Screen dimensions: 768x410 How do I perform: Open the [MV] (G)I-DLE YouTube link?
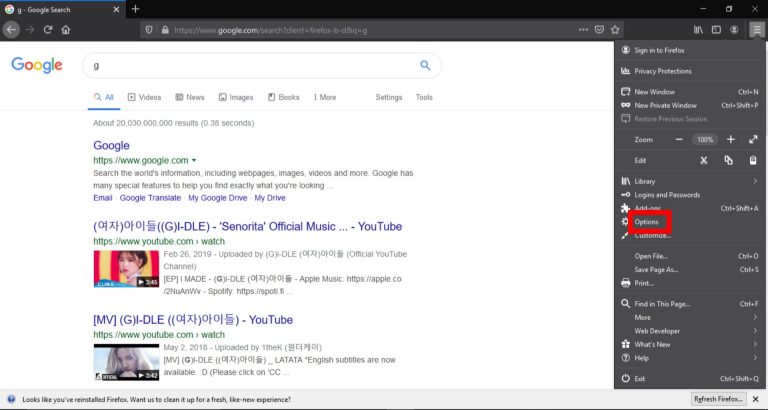193,320
